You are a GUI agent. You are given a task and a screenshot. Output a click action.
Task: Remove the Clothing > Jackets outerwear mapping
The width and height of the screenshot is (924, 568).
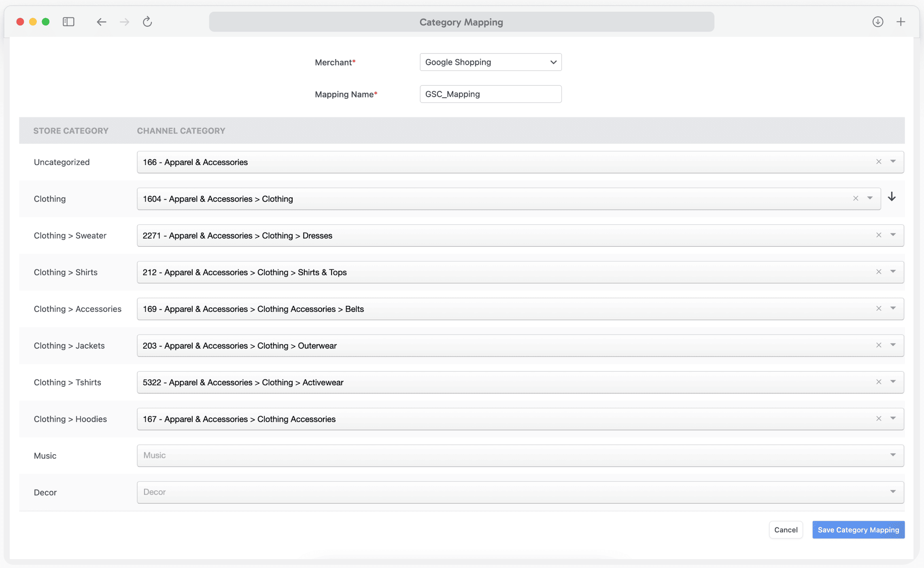[879, 345]
